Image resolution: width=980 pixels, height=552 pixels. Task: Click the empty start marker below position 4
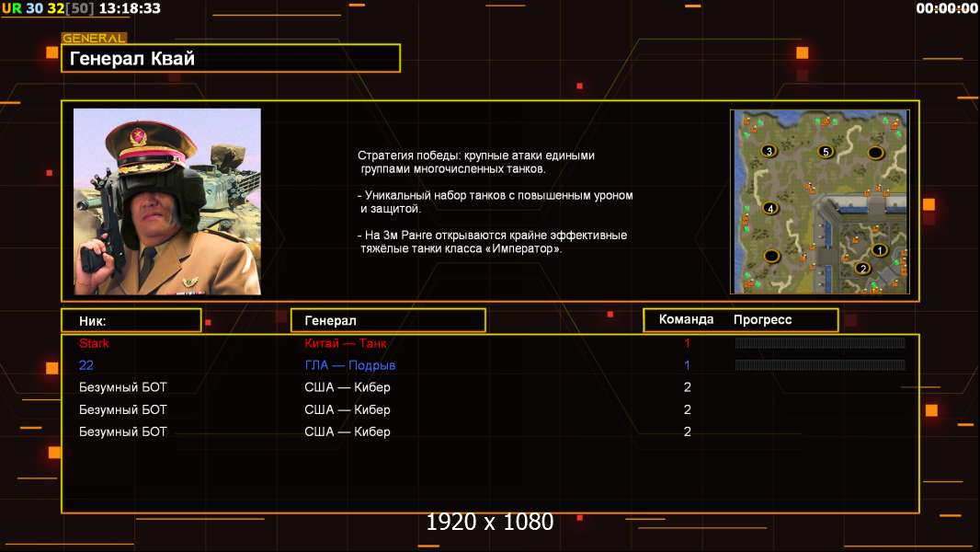pyautogui.click(x=771, y=256)
